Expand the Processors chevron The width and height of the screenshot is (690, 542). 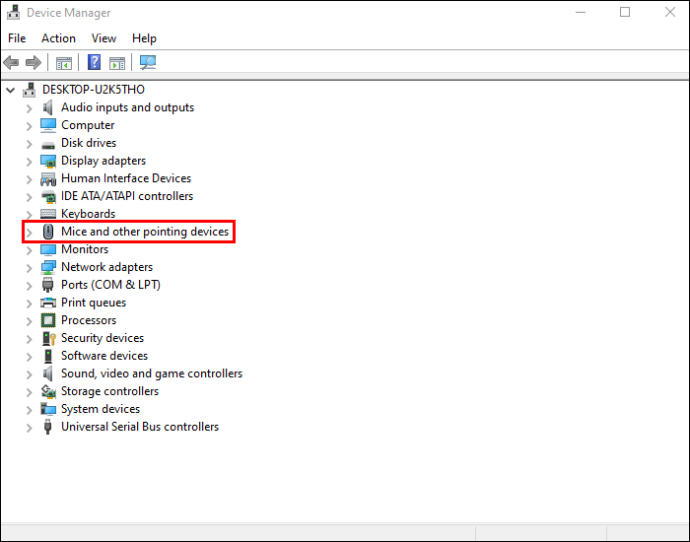29,321
